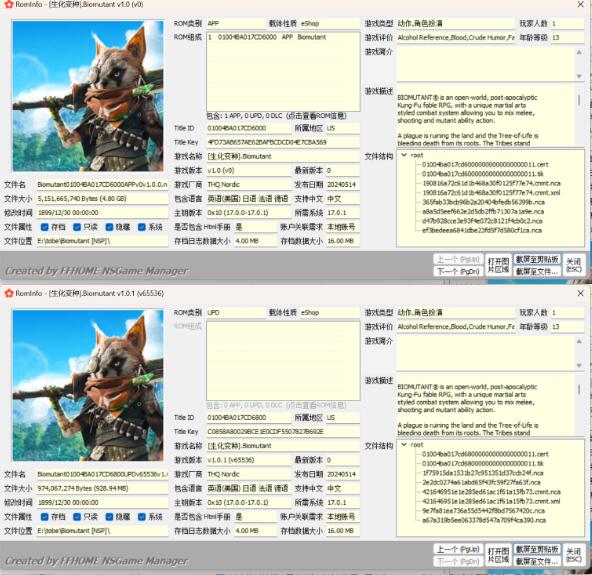Select 190816a72c61d...cnmt.xml in top tree
This screenshot has width=592, height=575.
tap(491, 193)
